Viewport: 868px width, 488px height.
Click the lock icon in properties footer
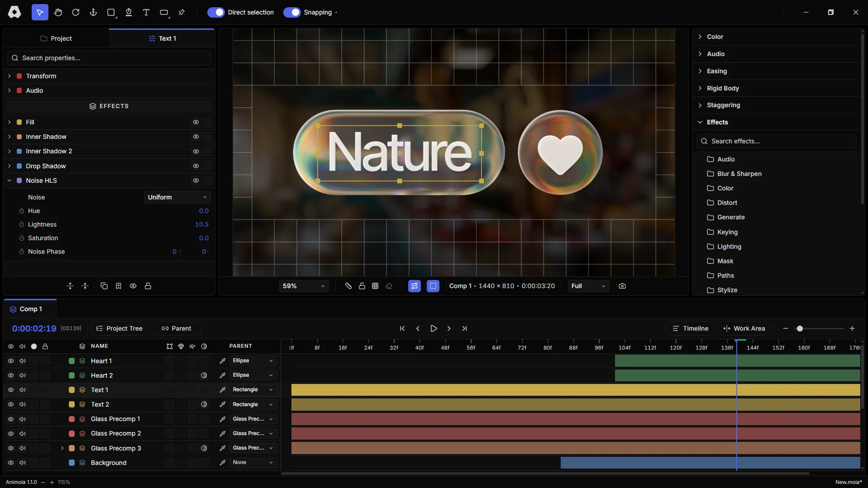pyautogui.click(x=148, y=286)
